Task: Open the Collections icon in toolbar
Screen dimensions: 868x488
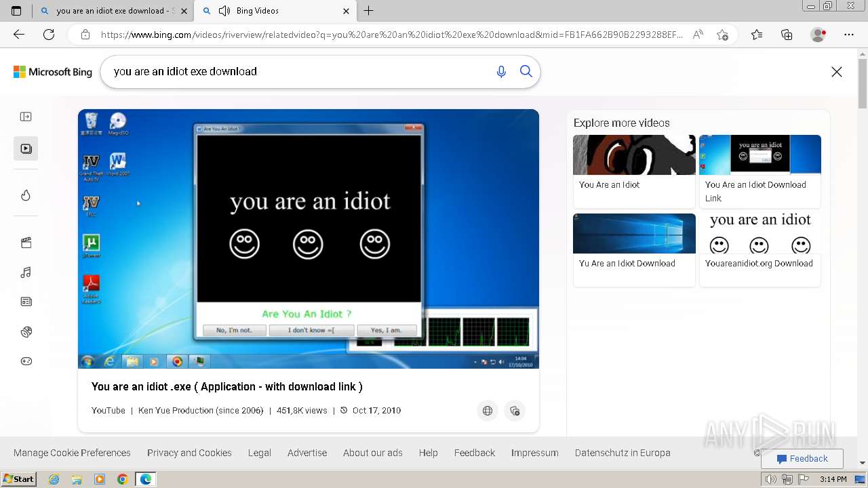Action: click(787, 35)
